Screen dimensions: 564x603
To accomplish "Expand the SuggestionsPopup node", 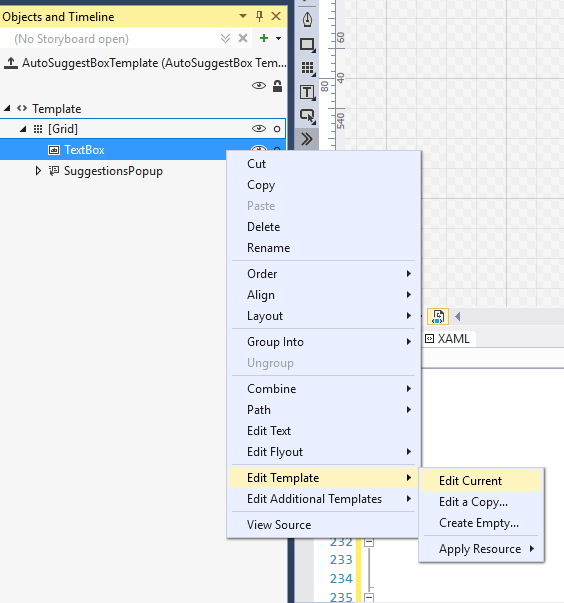I will coord(38,170).
